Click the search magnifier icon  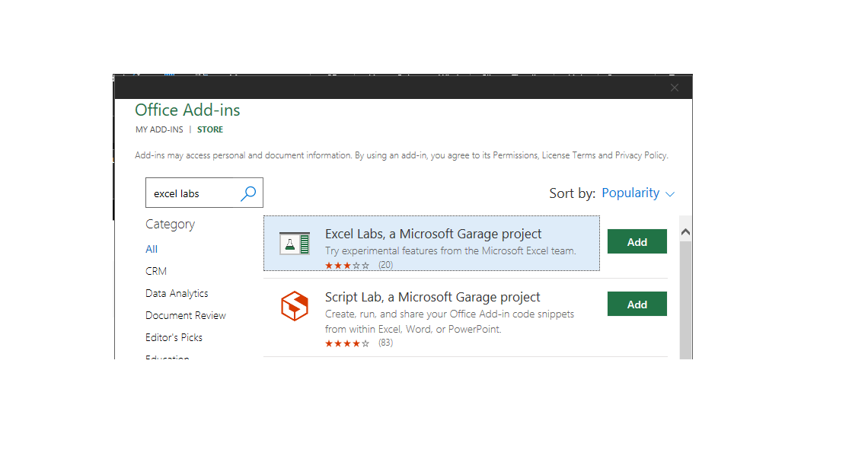click(247, 193)
